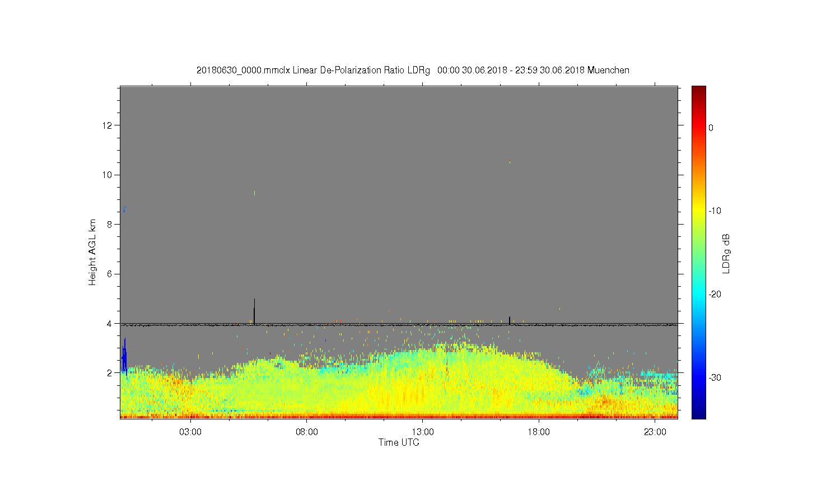The width and height of the screenshot is (840, 504).
Task: Click the height tick label 10
Action: point(107,175)
